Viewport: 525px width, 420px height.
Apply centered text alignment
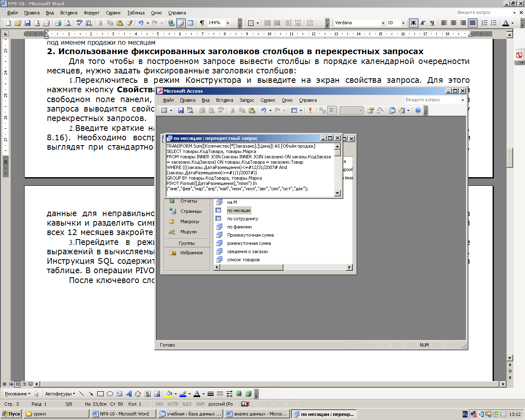454,23
